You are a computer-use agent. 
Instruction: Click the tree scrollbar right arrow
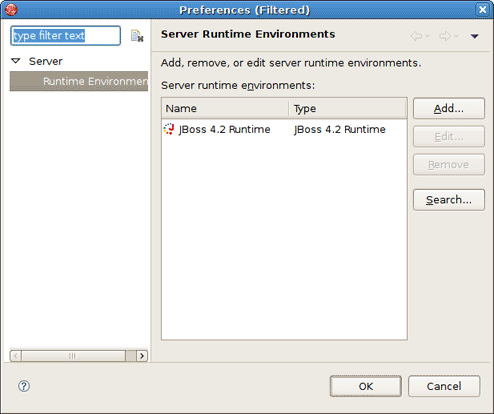tap(142, 356)
